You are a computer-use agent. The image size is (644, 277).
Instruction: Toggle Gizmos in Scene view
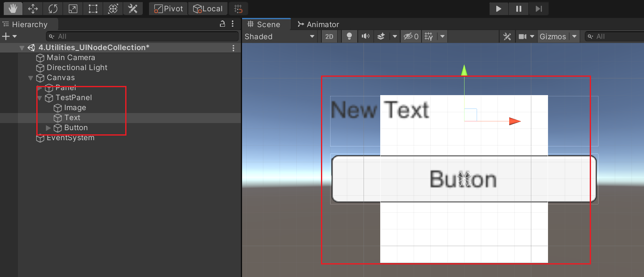click(x=553, y=37)
